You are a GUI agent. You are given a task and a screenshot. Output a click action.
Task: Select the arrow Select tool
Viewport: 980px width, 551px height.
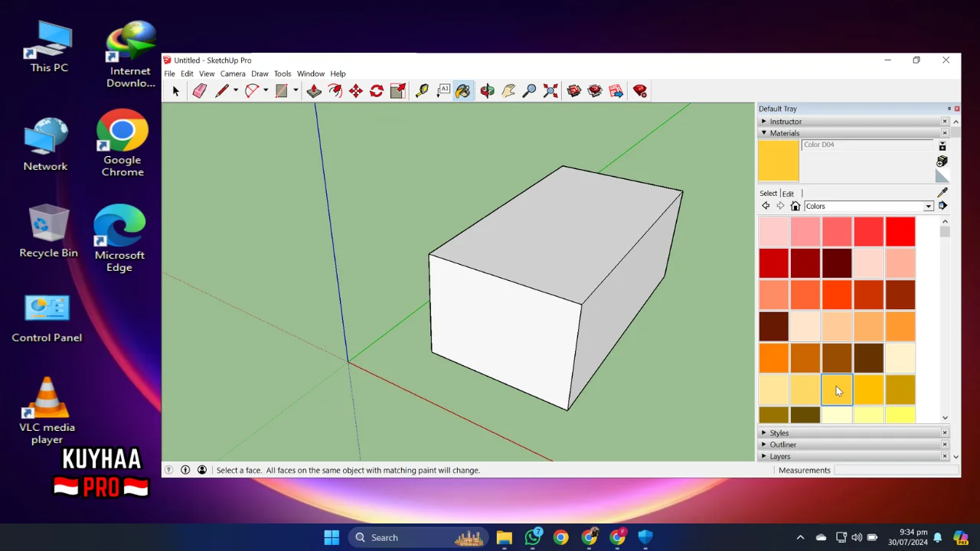[175, 91]
